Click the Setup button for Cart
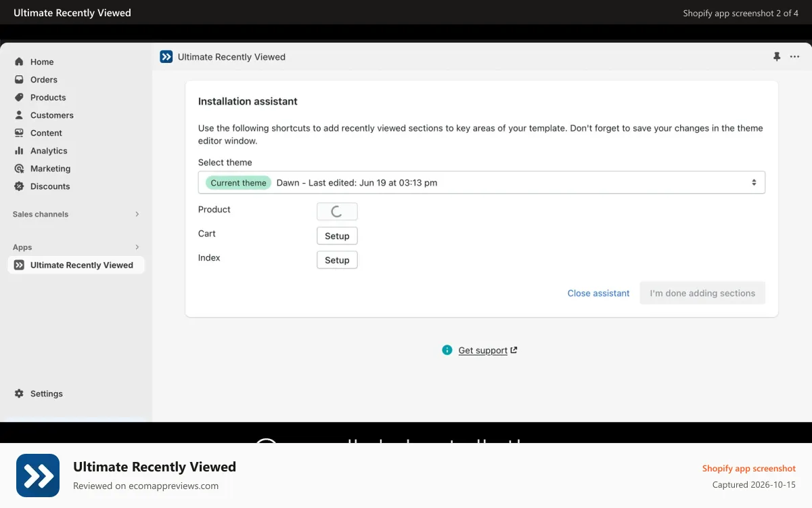This screenshot has width=812, height=508. [x=337, y=236]
